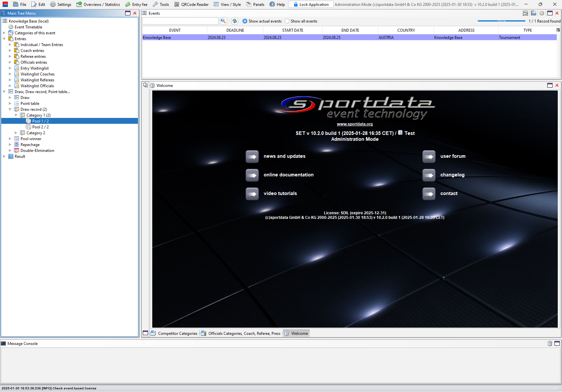
Task: Expand Categories of this event node
Action: [4, 33]
